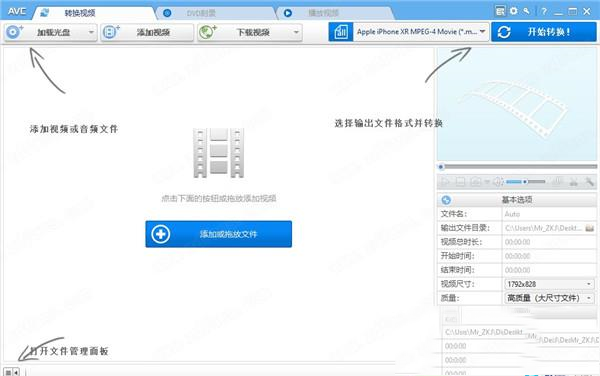This screenshot has height=376, width=600.
Task: Click the skin/register window icon in title bar
Action: click(x=500, y=11)
